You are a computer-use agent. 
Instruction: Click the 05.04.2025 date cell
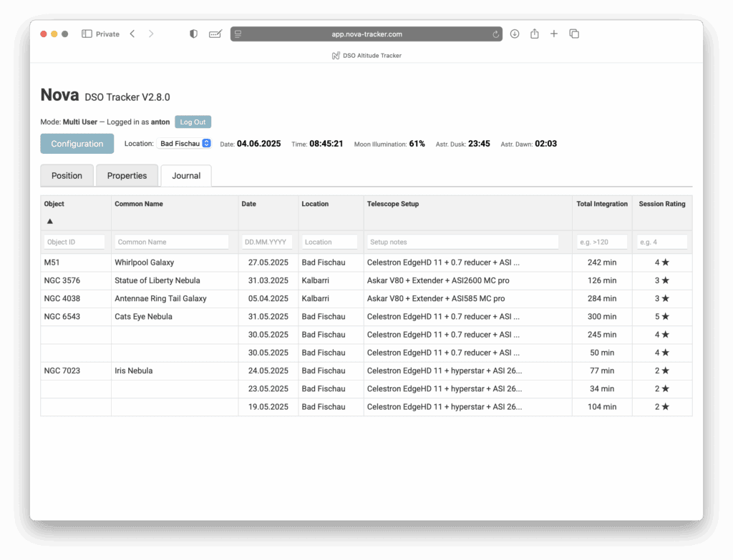point(268,298)
